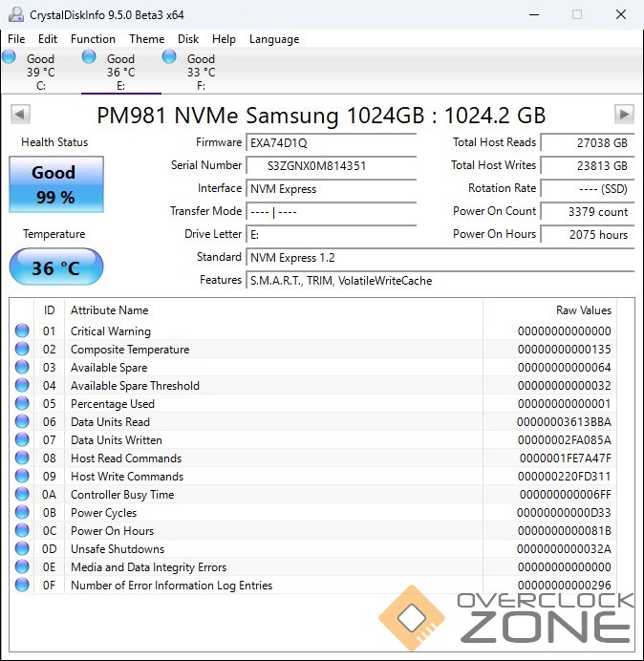Click raw value 0000003613BBA
This screenshot has height=661, width=644.
[564, 422]
